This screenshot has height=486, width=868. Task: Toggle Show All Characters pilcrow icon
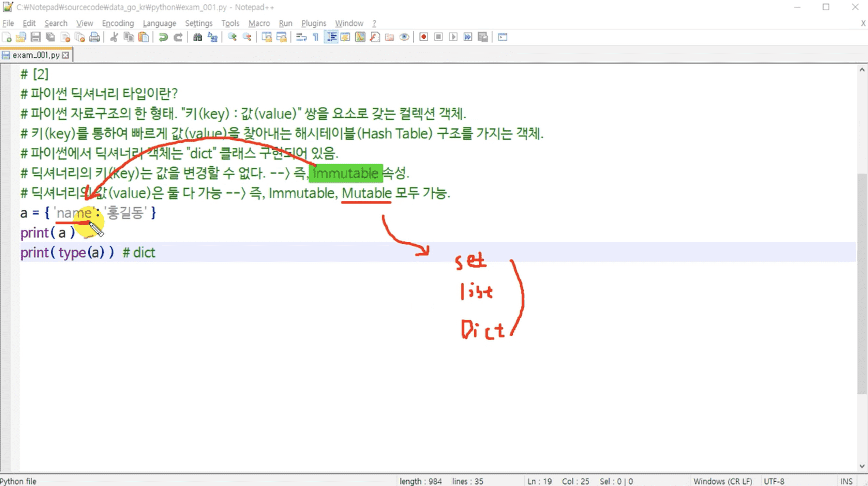click(x=316, y=37)
